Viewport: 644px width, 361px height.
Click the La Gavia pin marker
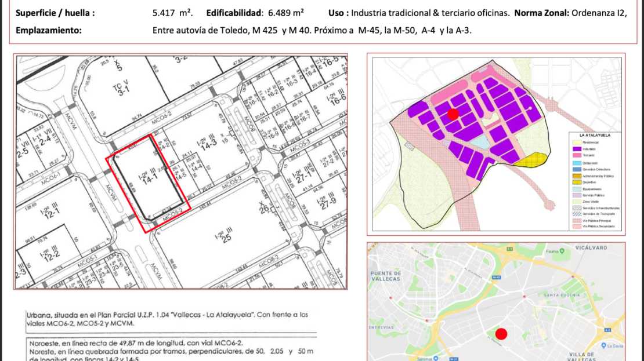[x=604, y=345]
